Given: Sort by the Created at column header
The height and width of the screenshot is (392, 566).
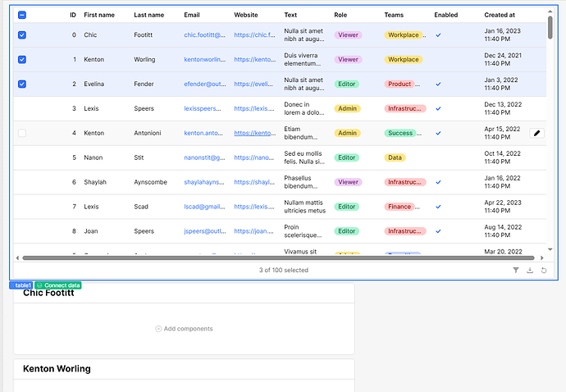Looking at the screenshot, I should [x=500, y=15].
